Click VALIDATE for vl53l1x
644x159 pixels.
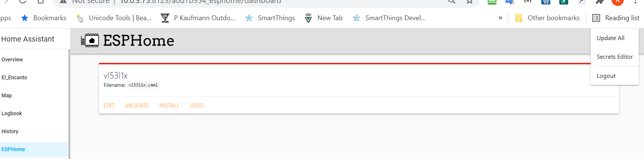pos(137,106)
